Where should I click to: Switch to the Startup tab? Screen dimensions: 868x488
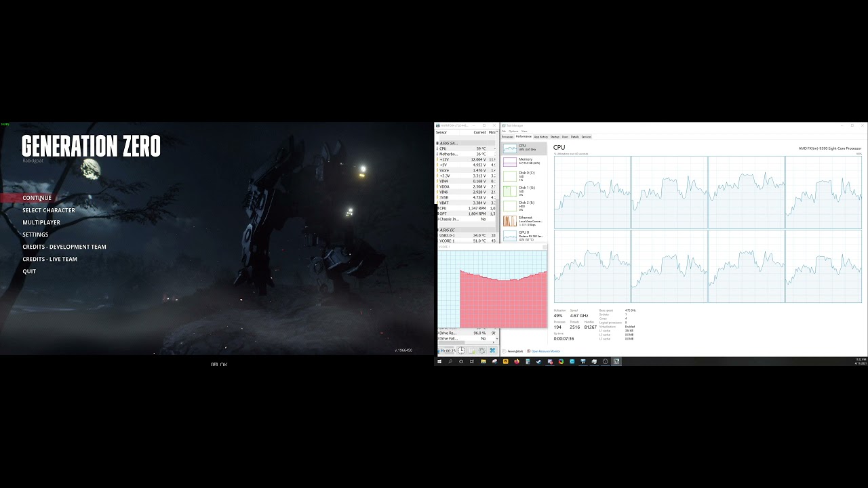pos(555,137)
